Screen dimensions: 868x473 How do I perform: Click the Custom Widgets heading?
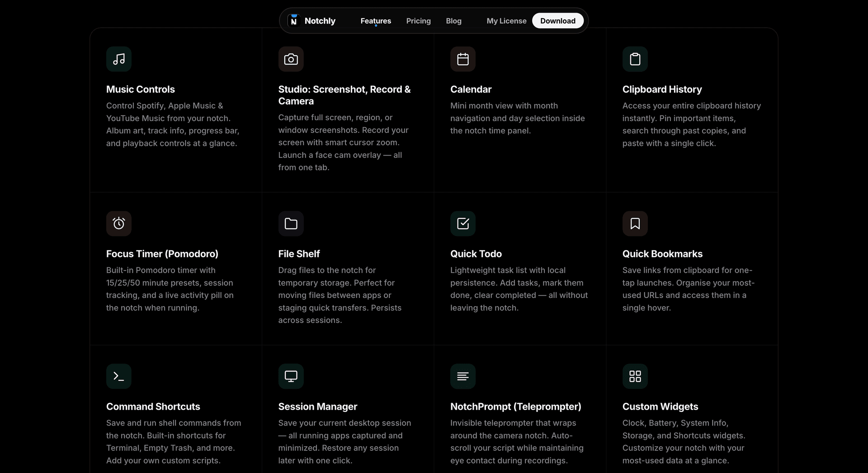660,407
